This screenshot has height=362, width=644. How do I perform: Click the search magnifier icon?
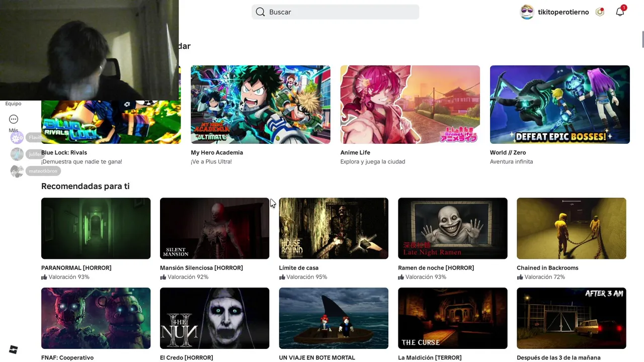tap(260, 12)
